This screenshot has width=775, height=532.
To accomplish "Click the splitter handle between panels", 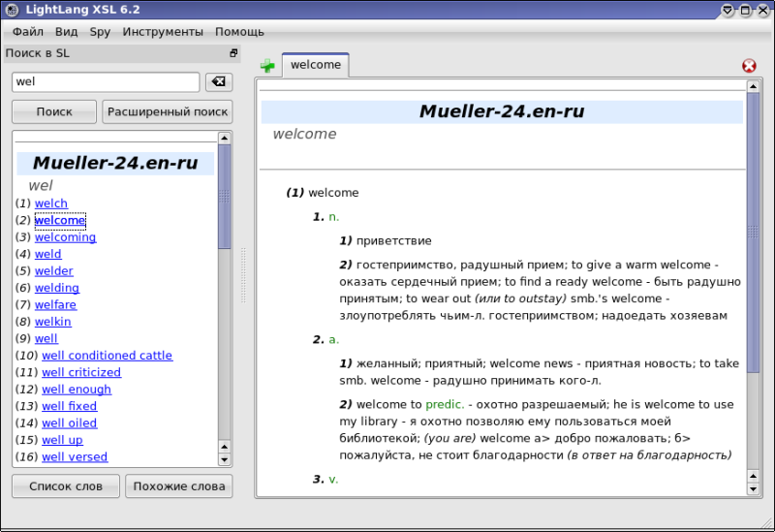I will [243, 275].
